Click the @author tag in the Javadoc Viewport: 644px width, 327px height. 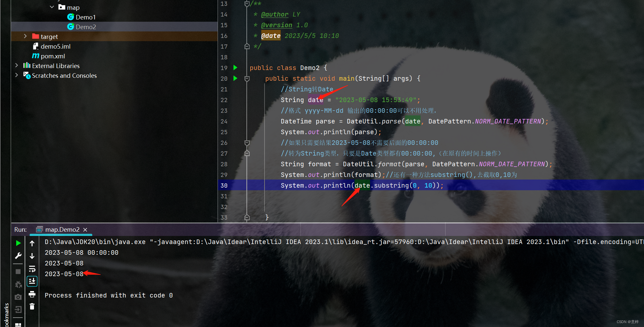(x=275, y=14)
